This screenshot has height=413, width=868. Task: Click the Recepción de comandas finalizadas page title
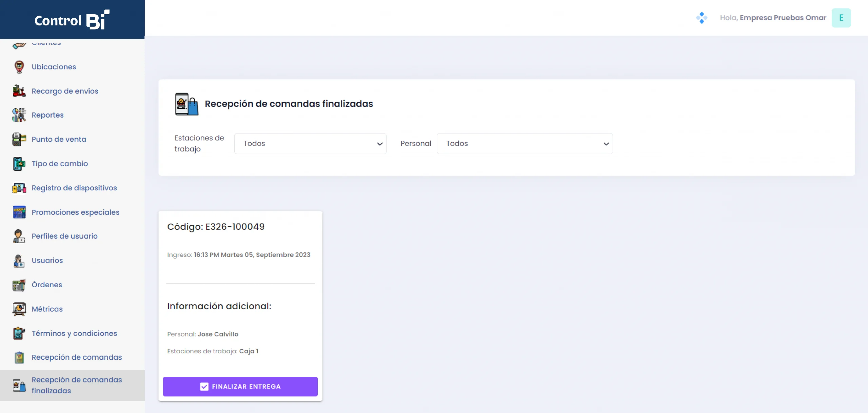(289, 104)
